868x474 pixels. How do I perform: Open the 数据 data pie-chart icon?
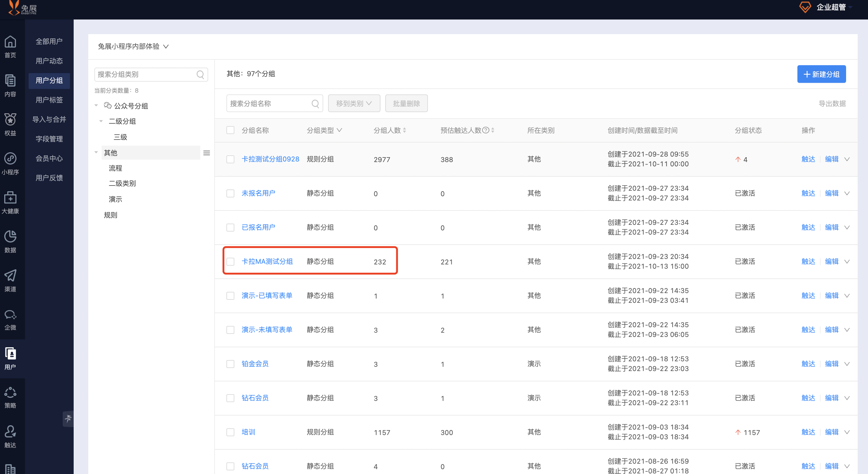(10, 236)
